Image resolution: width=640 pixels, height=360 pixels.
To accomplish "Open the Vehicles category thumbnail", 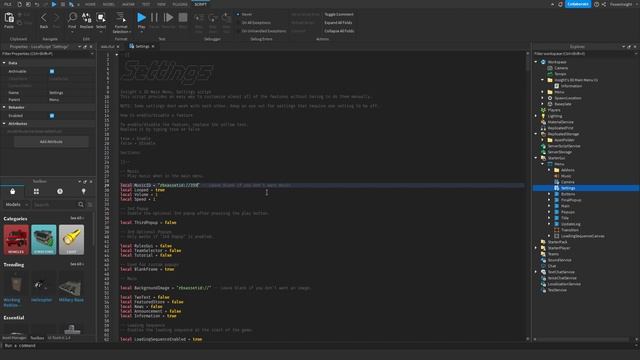I will click(16, 240).
